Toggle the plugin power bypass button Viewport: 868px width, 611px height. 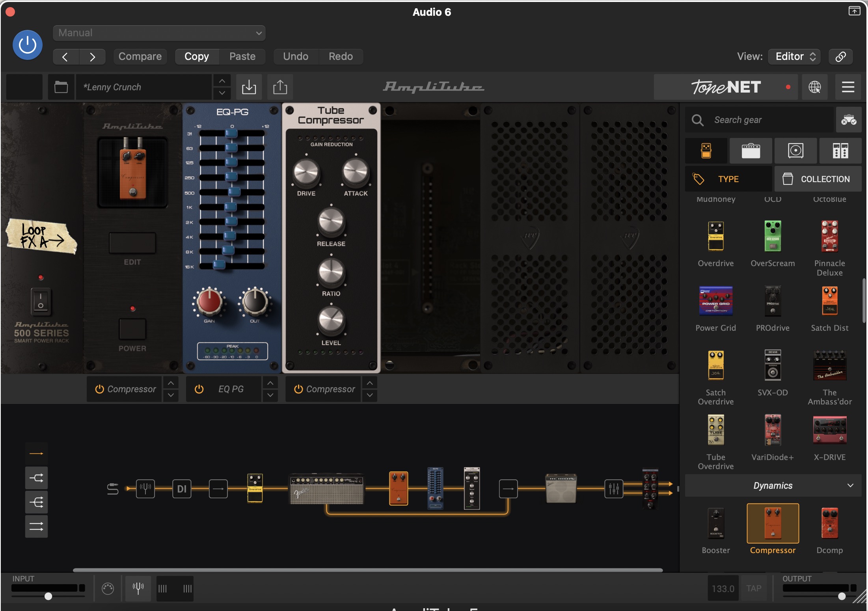tap(27, 45)
